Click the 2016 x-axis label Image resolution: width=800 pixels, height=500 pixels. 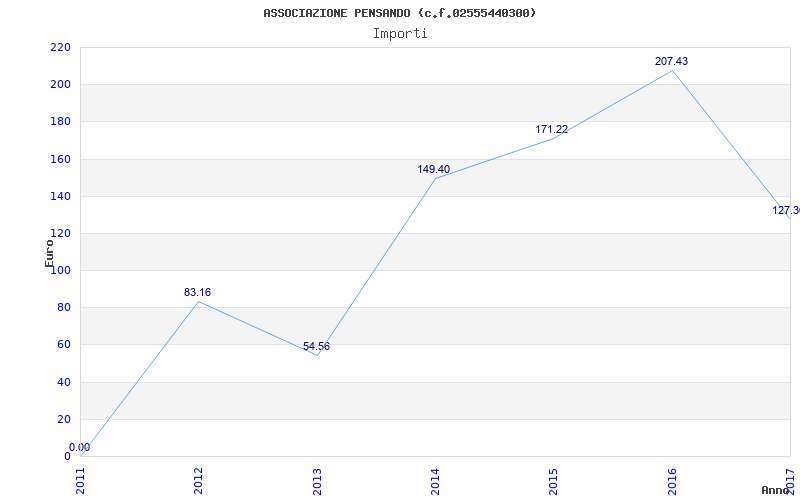(x=672, y=481)
